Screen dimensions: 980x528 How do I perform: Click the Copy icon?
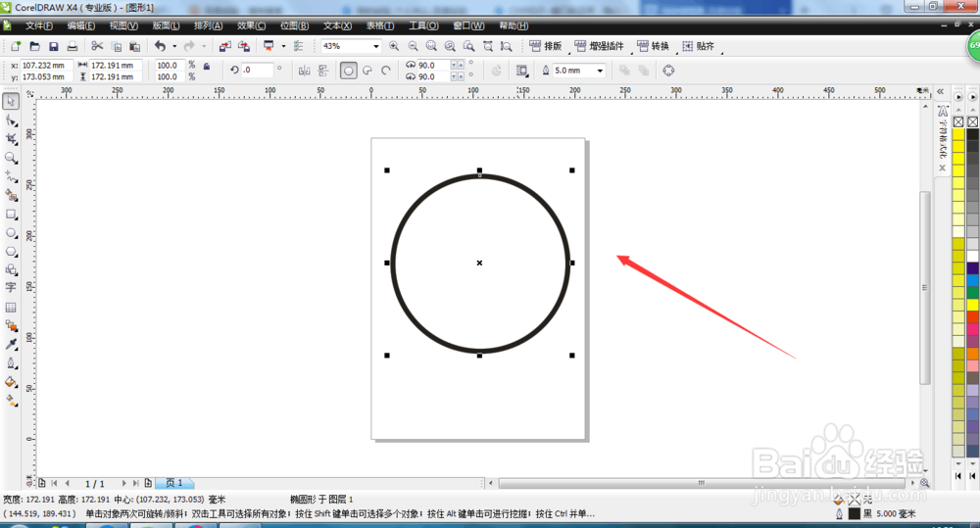point(117,46)
